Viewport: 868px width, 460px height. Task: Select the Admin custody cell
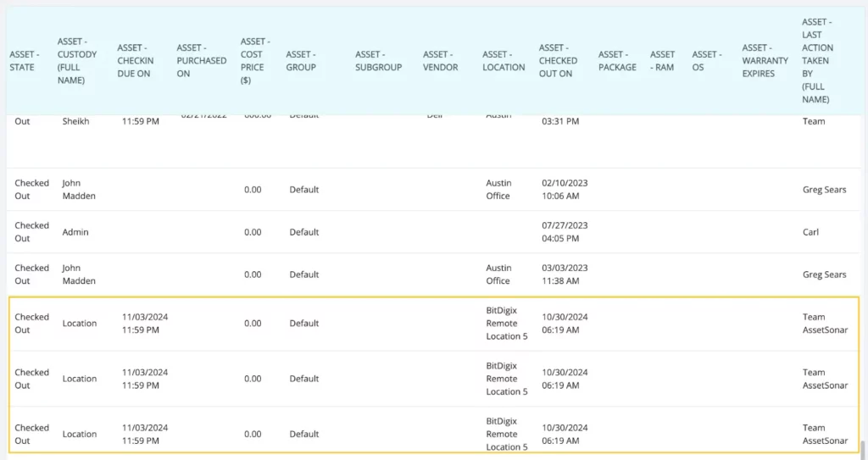(75, 232)
